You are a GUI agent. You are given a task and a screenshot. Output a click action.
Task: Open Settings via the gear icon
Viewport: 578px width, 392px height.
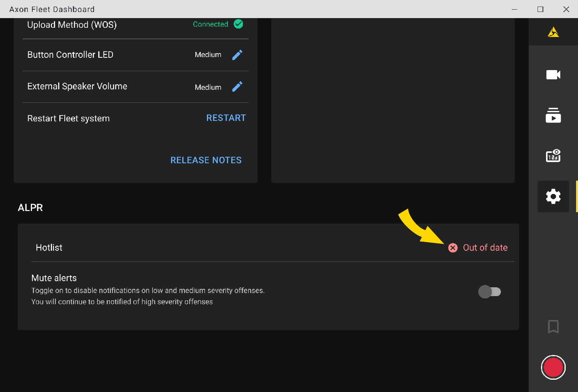(x=553, y=196)
